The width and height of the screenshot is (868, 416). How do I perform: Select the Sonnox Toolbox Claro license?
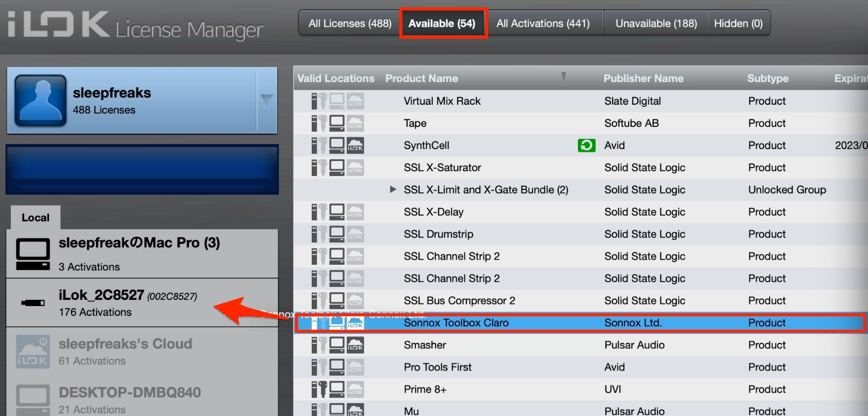click(x=456, y=323)
